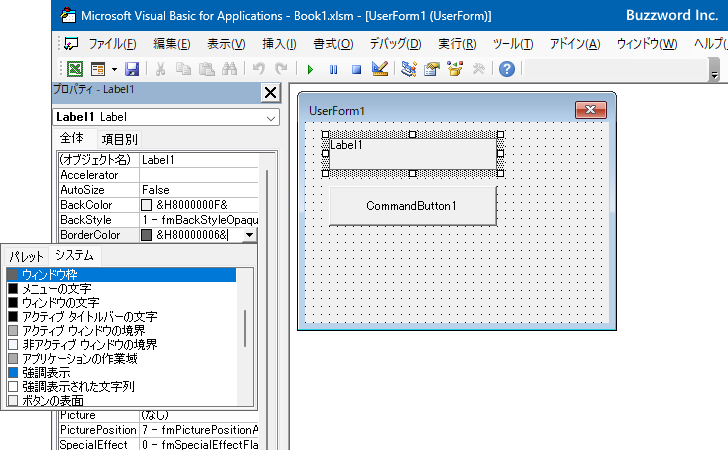Click the VBA form icon left of ファイル menu
The image size is (728, 450).
(x=71, y=44)
